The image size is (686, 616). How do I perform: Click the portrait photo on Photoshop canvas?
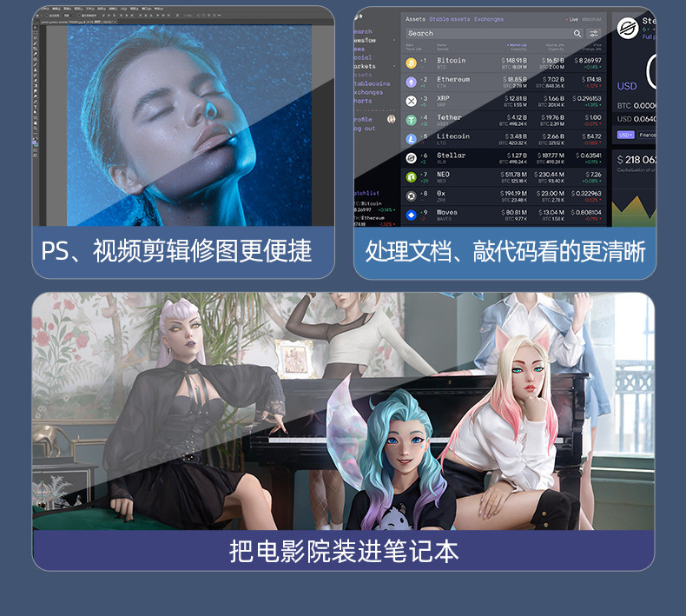click(189, 125)
